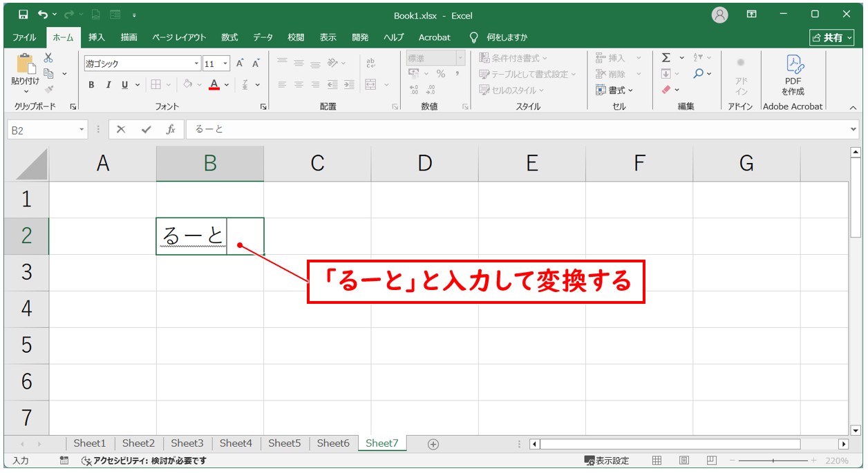This screenshot has height=473, width=868.
Task: Click the Name Box showing B2
Action: pyautogui.click(x=41, y=129)
